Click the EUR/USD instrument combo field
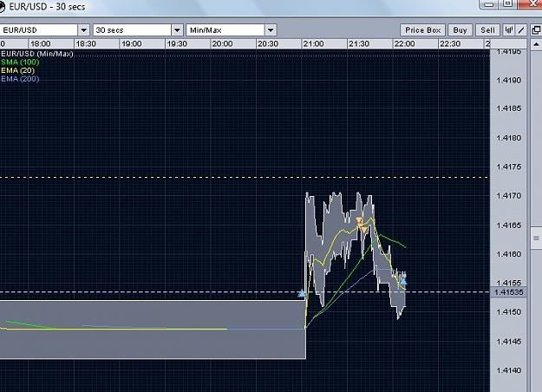This screenshot has height=392, width=542. pyautogui.click(x=39, y=30)
